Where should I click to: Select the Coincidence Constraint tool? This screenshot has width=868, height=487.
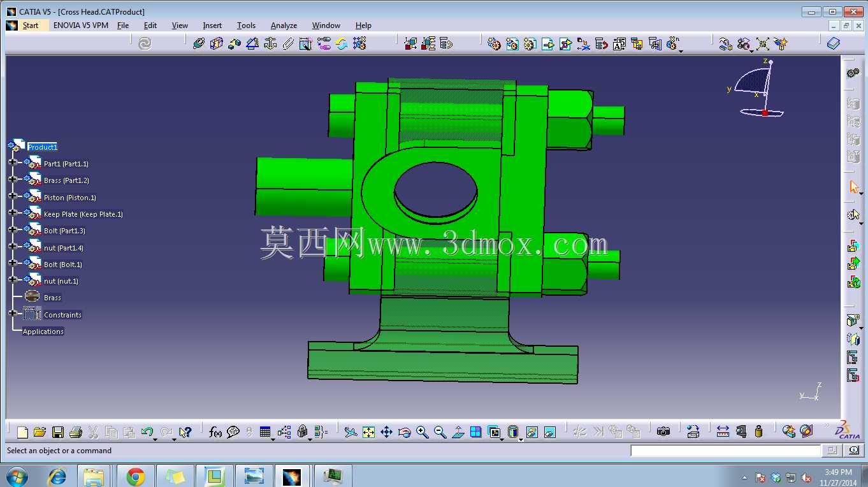[x=199, y=43]
